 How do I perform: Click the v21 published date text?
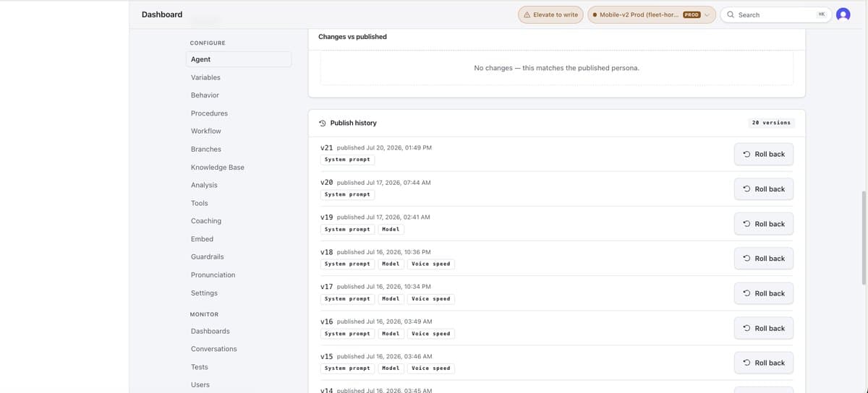tap(384, 147)
